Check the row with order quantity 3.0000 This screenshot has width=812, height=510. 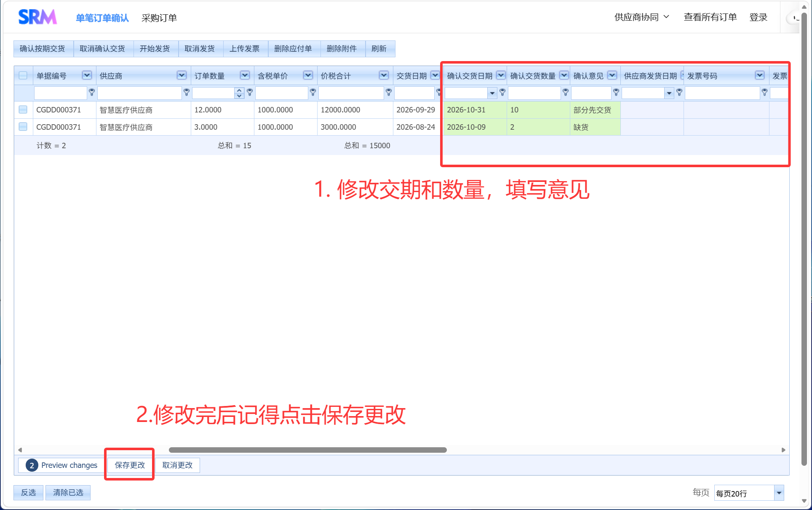coord(23,127)
